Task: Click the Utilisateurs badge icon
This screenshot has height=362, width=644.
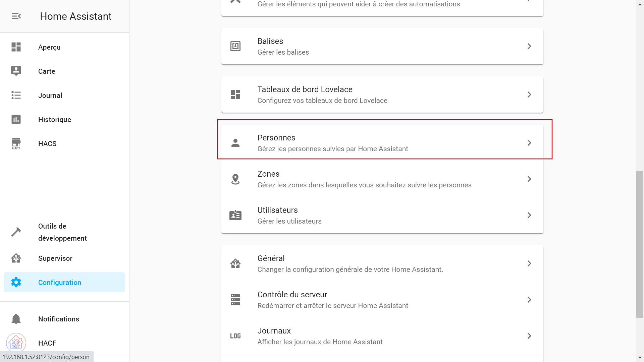Action: [x=235, y=215]
